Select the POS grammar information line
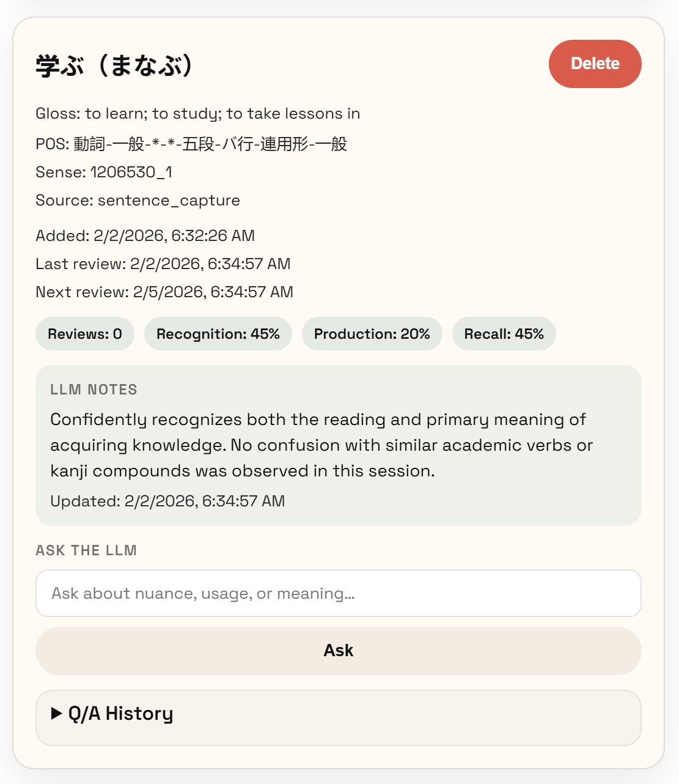Viewport: 679px width, 784px height. click(x=191, y=144)
